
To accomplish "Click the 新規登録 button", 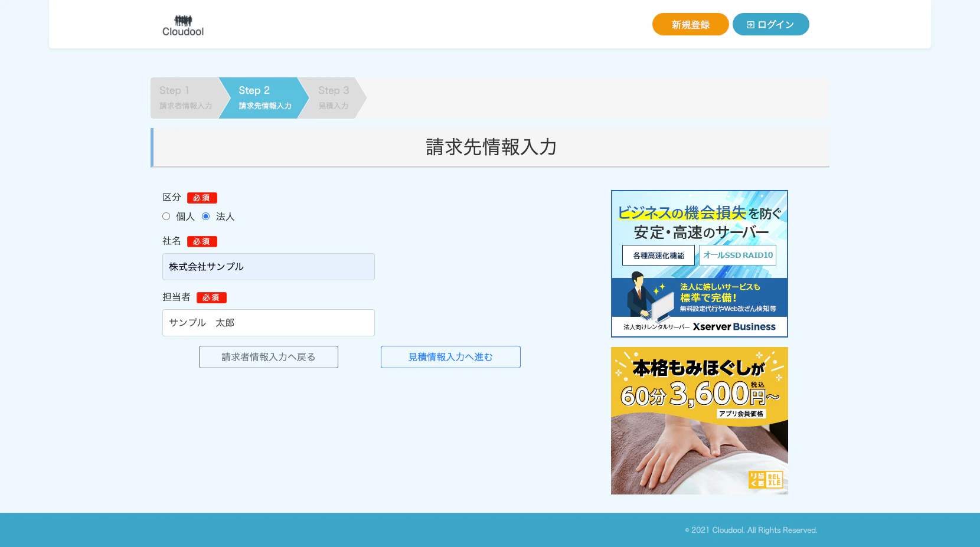I will coord(690,24).
